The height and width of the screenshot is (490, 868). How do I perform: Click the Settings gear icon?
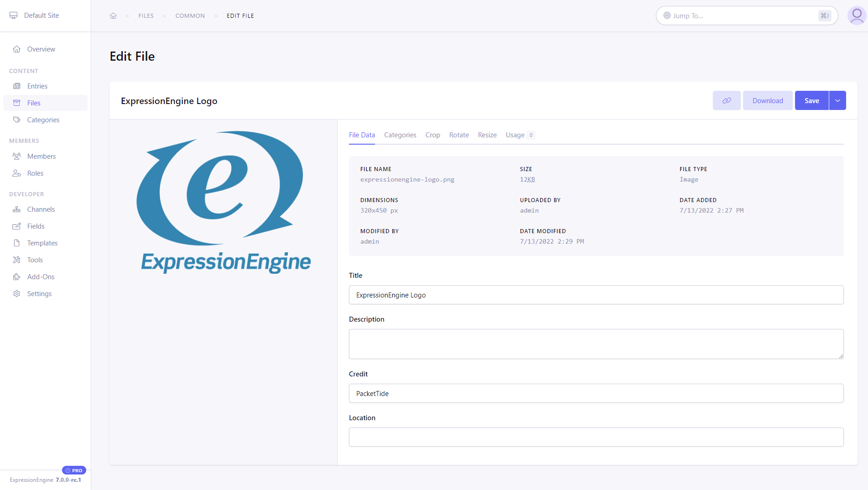pos(17,293)
